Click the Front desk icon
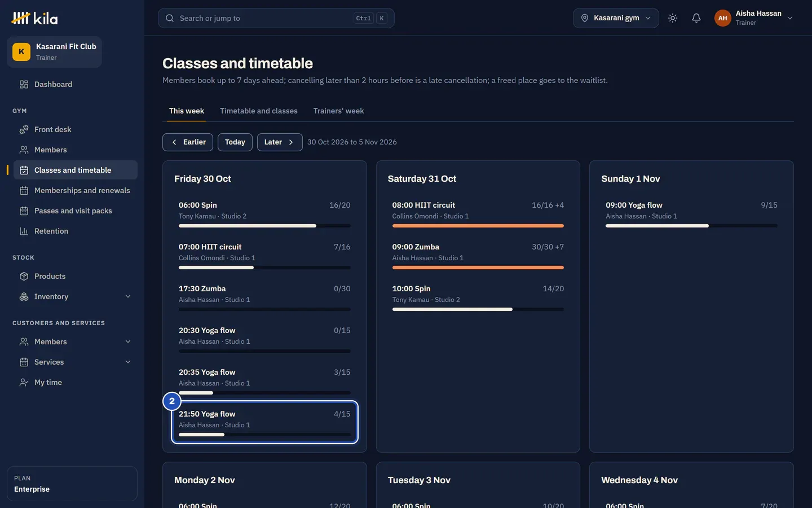812x508 pixels. coord(24,129)
